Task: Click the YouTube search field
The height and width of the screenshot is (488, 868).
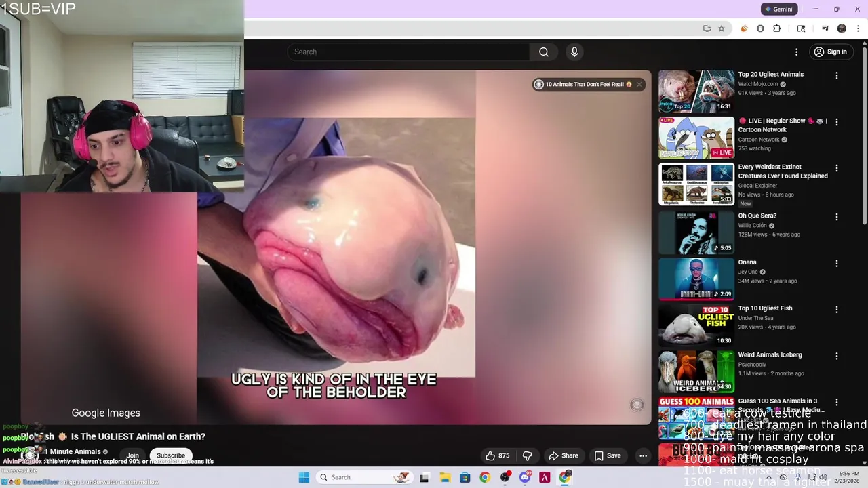Action: pos(409,52)
